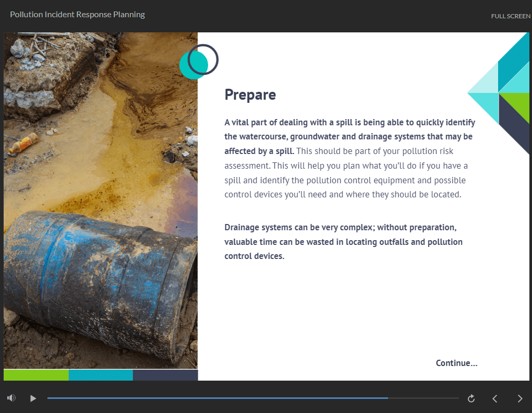
Task: Click the Prepare heading
Action: pos(250,95)
